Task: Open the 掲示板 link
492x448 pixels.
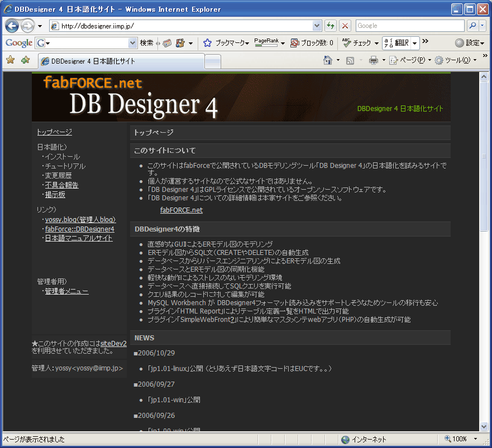Action: [55, 194]
